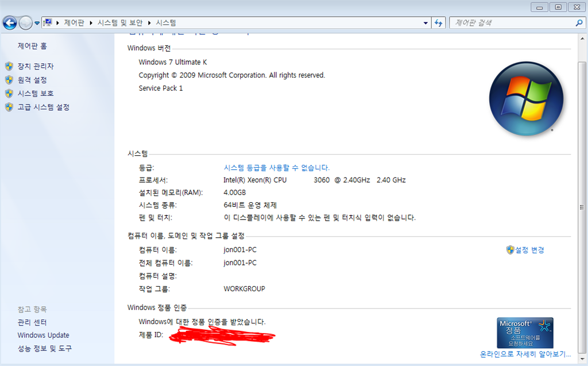588x366 pixels.
Task: Minimize the System window
Action: click(x=540, y=7)
